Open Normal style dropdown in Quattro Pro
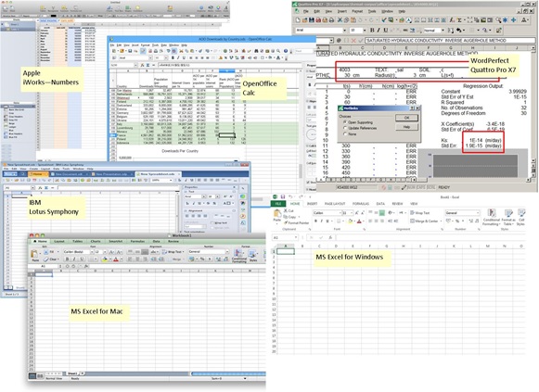Viewport: 539px width, 392px height. pos(443,31)
